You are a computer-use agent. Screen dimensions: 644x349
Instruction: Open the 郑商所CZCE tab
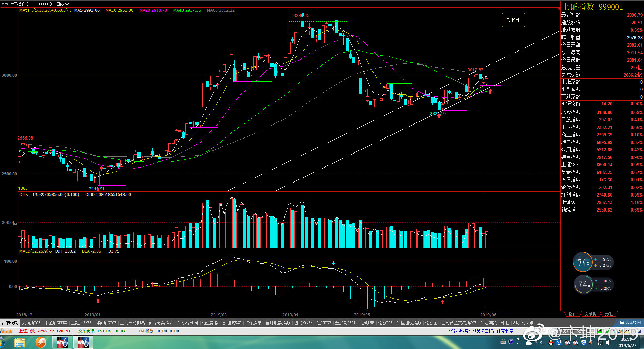pos(106,323)
